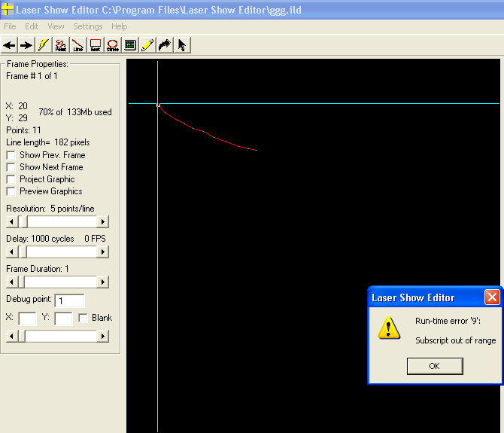Go to previous frame with left arrow
This screenshot has height=433, width=504.
9,45
